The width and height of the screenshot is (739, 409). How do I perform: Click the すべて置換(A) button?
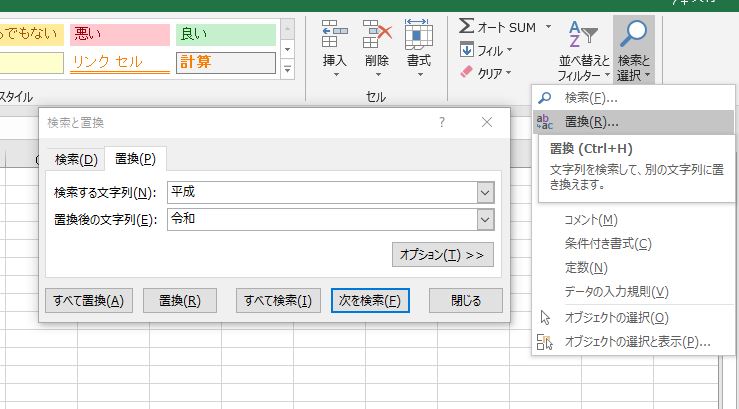tap(89, 301)
